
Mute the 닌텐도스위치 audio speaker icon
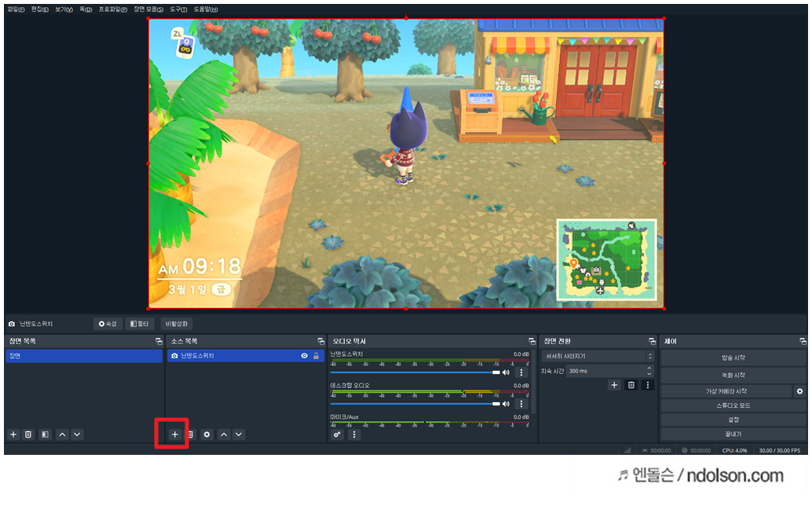tap(506, 372)
